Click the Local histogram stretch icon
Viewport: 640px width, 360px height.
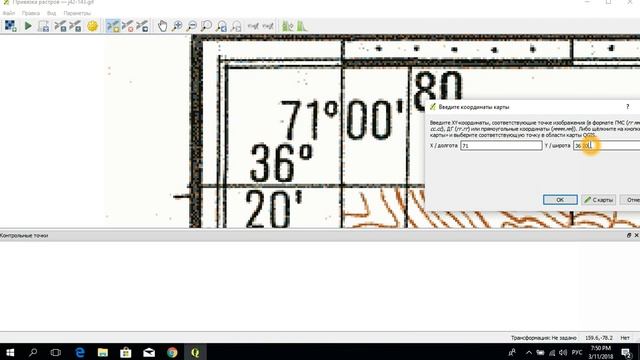click(301, 26)
